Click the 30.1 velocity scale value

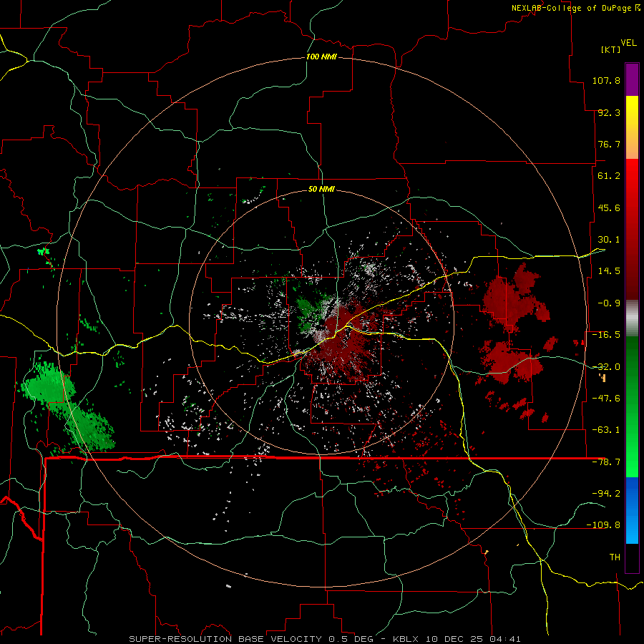pos(609,240)
